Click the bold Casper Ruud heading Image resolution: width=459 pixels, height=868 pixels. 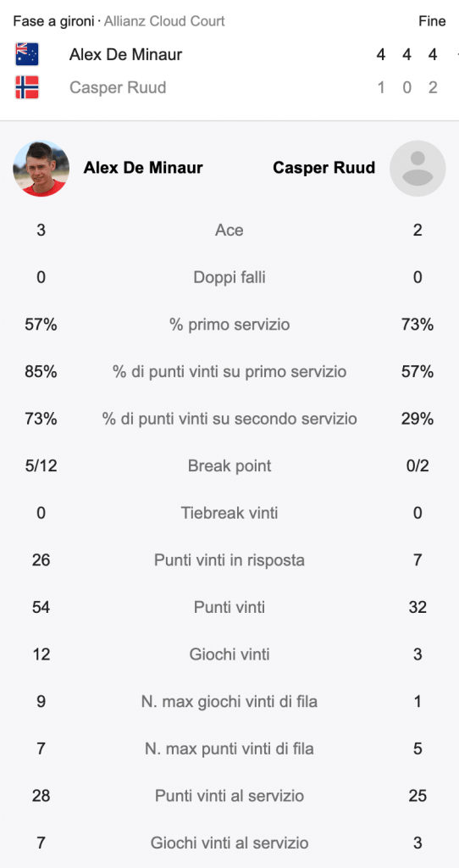point(324,168)
